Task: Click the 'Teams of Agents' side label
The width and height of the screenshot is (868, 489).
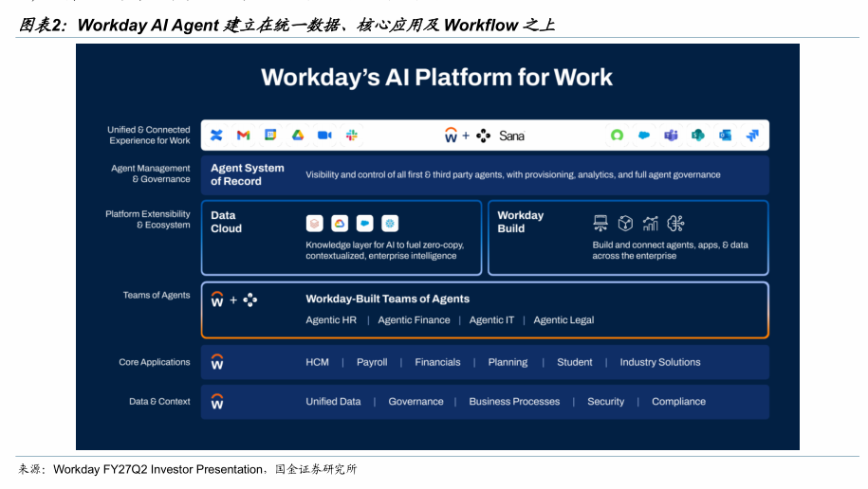Action: 157,295
